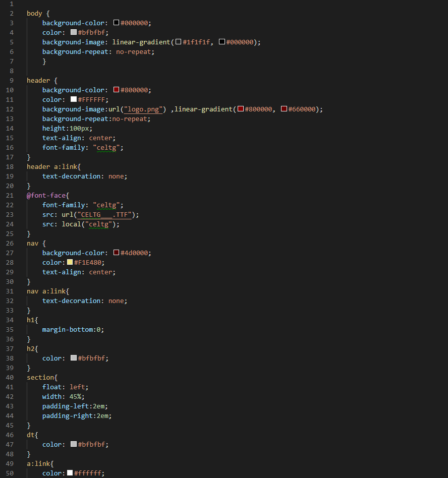Screen dimensions: 448x478
Task: Click the #000000 swatch on body background-color
Action: 117,23
